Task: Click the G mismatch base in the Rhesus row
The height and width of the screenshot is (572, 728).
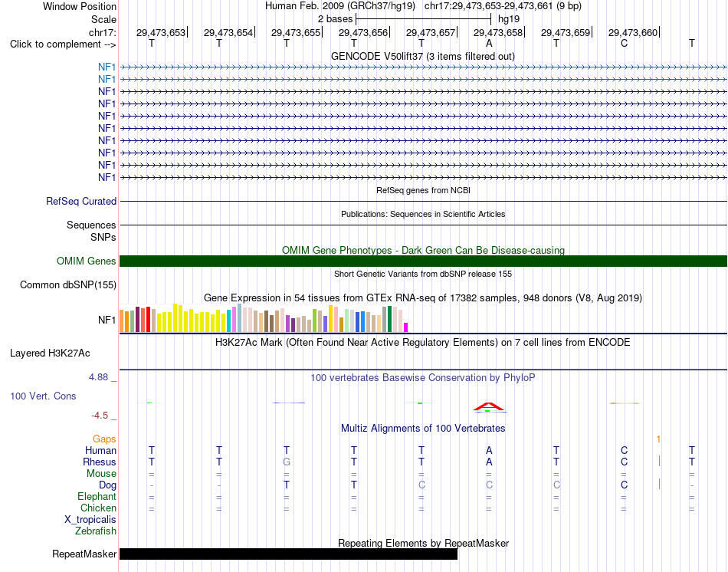Action: [x=287, y=462]
